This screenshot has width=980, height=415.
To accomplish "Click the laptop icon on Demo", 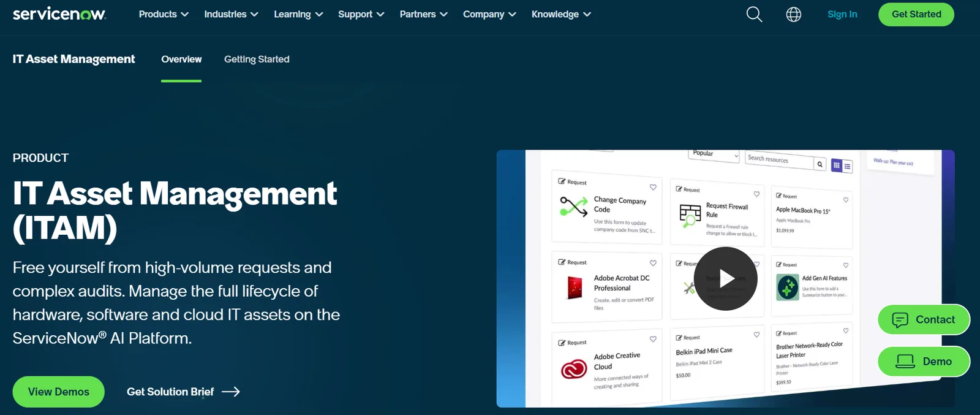I will click(x=905, y=362).
